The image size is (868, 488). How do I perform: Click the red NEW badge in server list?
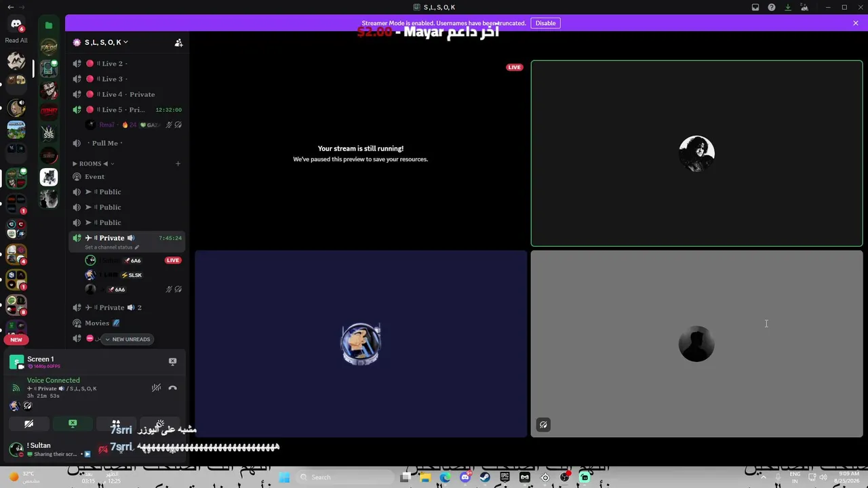16,340
